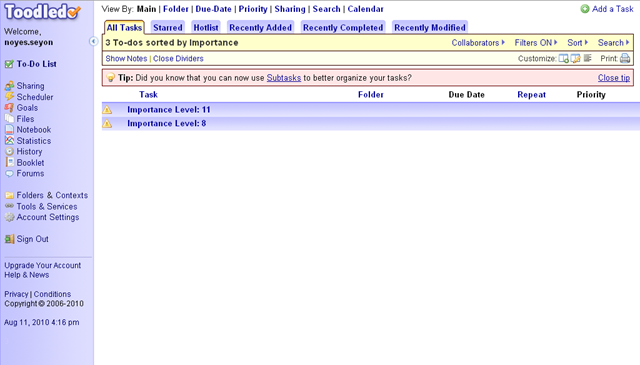Switch to the All Tasks tab
640x365 pixels.
124,27
